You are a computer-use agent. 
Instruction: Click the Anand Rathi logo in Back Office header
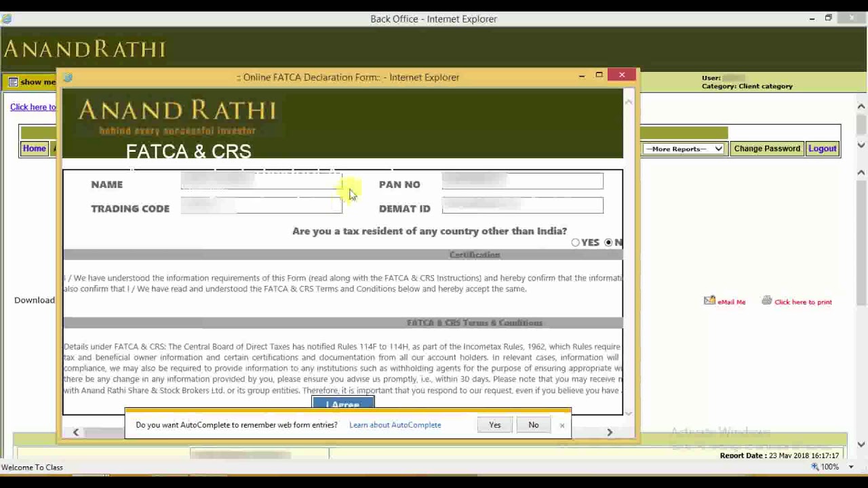(x=85, y=49)
